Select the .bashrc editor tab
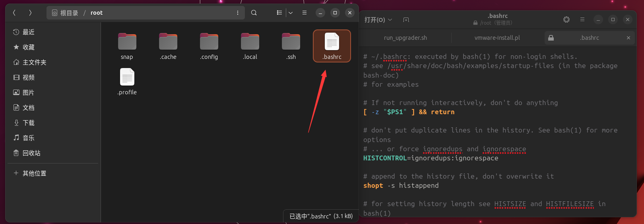This screenshot has width=644, height=224. click(589, 38)
